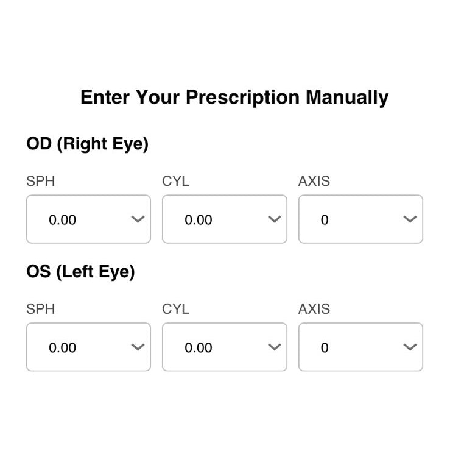Click the CYL label under OS (Left Eye)
The image size is (450, 476).
coord(175,309)
